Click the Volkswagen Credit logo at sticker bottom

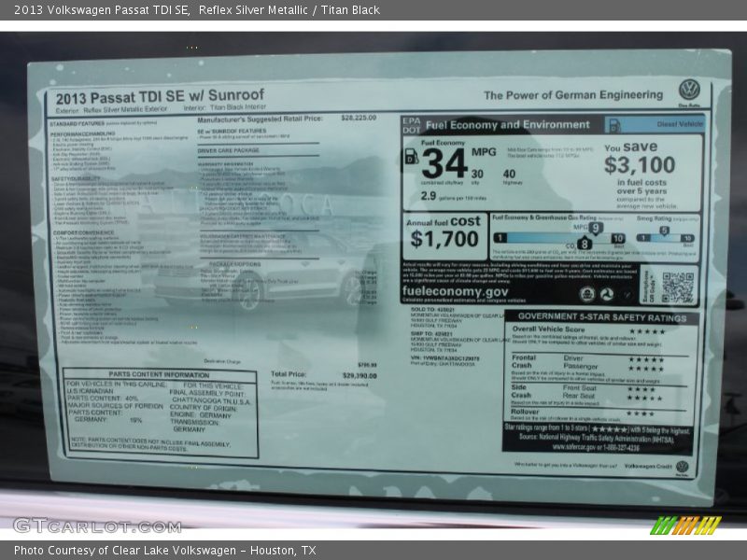coord(682,466)
